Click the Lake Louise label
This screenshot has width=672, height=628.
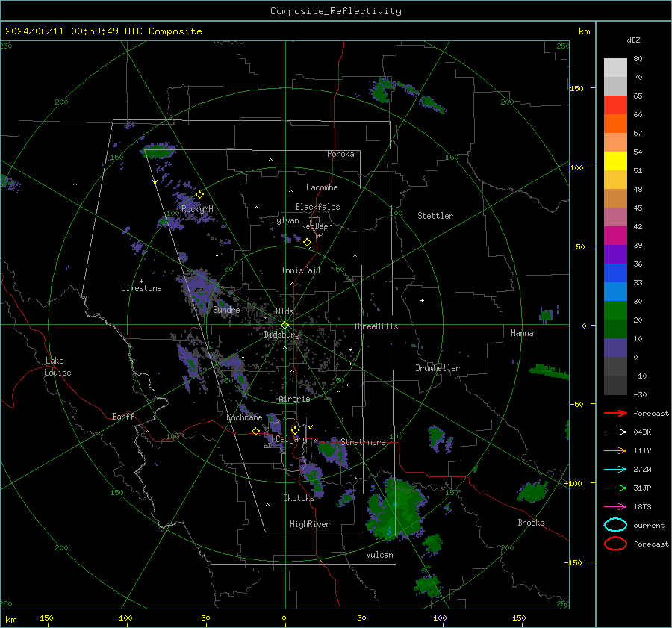57,367
